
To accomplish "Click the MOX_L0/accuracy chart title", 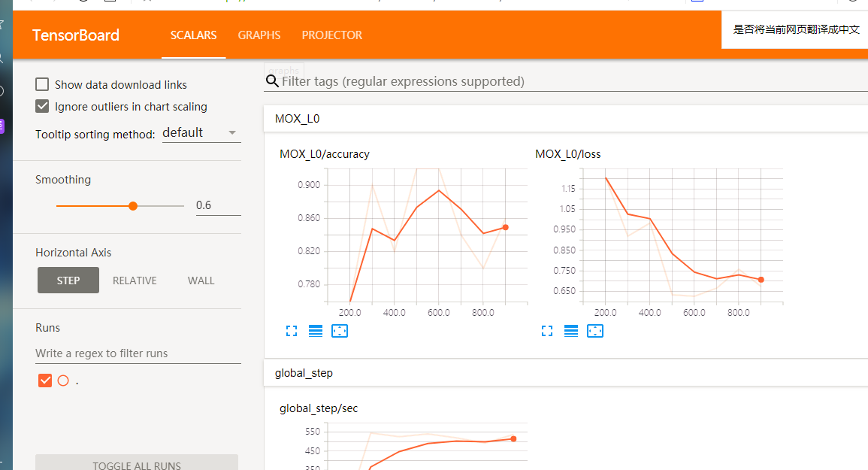I will point(325,154).
